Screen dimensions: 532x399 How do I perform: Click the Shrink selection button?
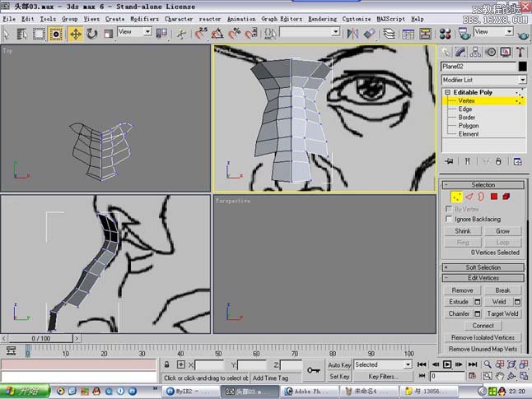[x=463, y=231]
